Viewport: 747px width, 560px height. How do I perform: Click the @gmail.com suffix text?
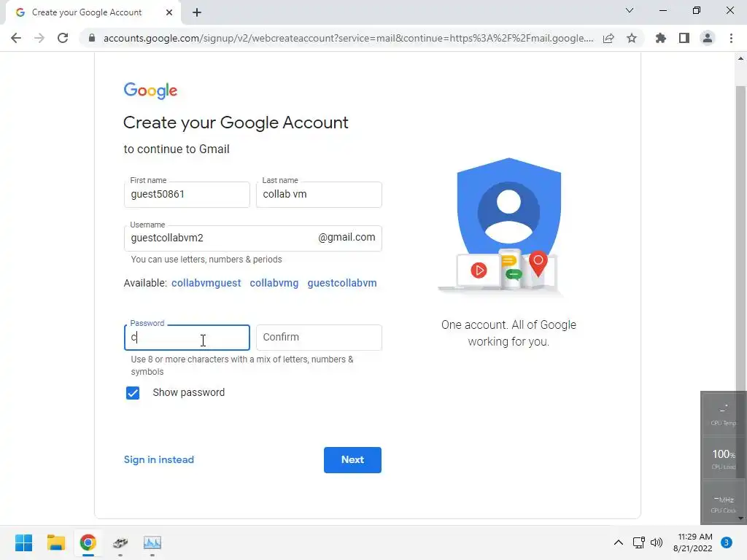(x=347, y=237)
